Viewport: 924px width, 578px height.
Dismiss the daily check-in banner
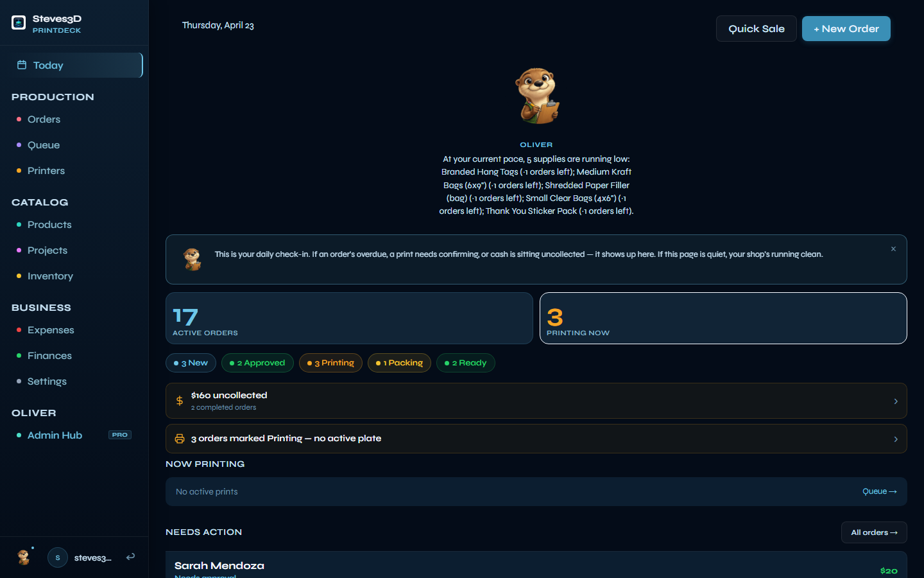[893, 249]
